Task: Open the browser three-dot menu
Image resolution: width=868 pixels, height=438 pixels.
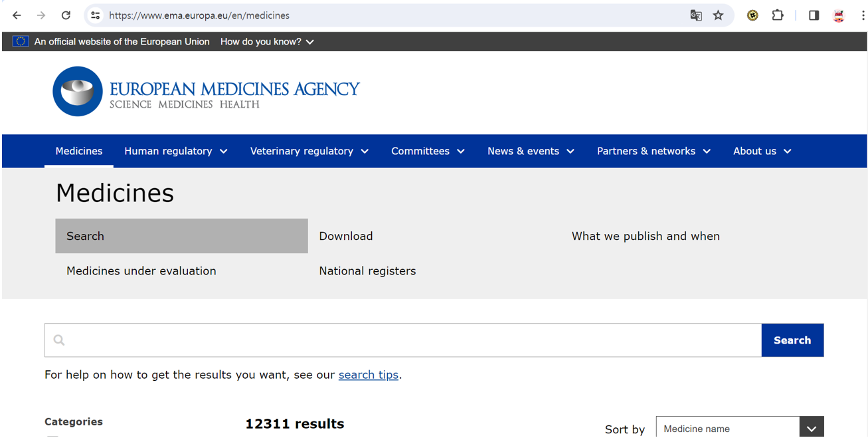Action: [863, 15]
